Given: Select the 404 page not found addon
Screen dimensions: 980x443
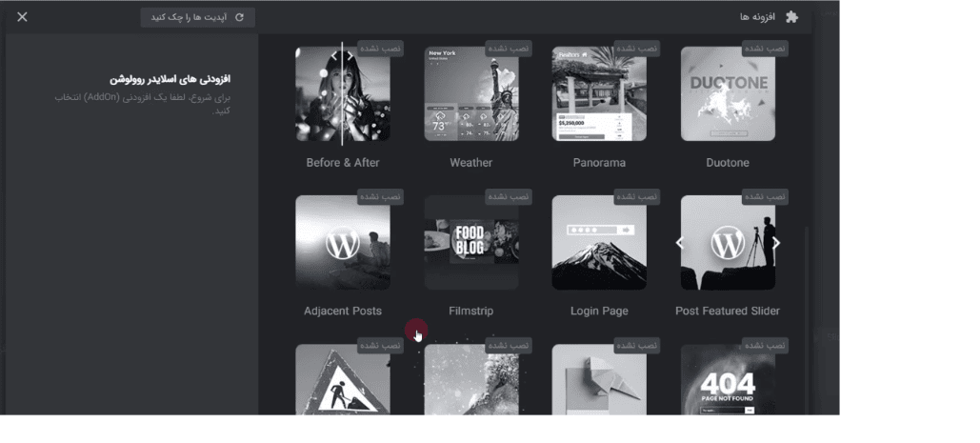Looking at the screenshot, I should tap(729, 379).
